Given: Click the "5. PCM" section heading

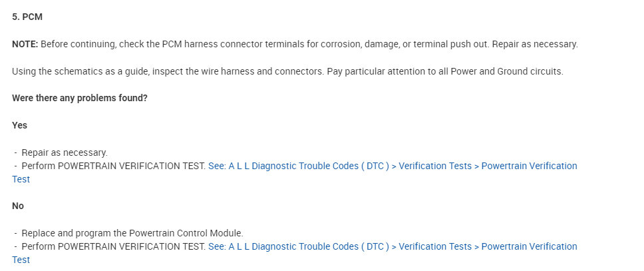Looking at the screenshot, I should pyautogui.click(x=27, y=17).
